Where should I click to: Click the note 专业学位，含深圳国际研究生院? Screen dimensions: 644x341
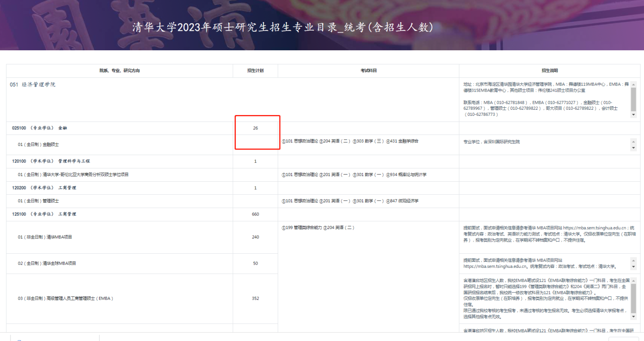[x=491, y=142]
